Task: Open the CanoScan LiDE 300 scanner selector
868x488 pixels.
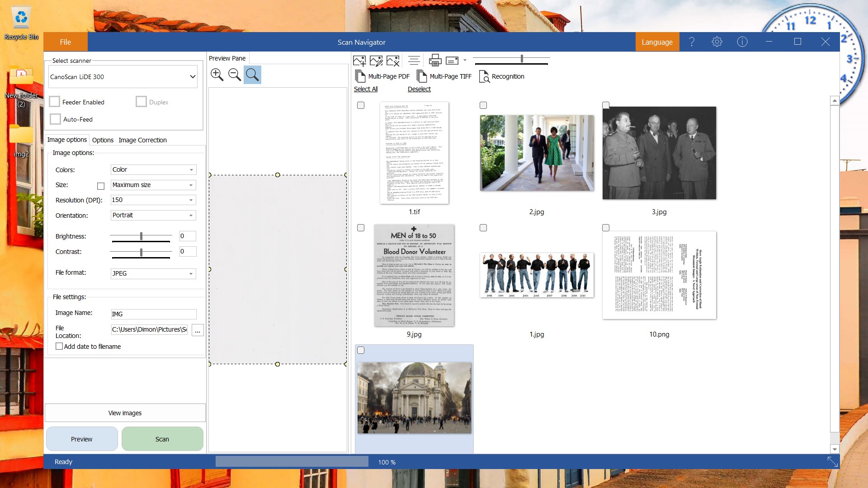Action: (x=123, y=77)
